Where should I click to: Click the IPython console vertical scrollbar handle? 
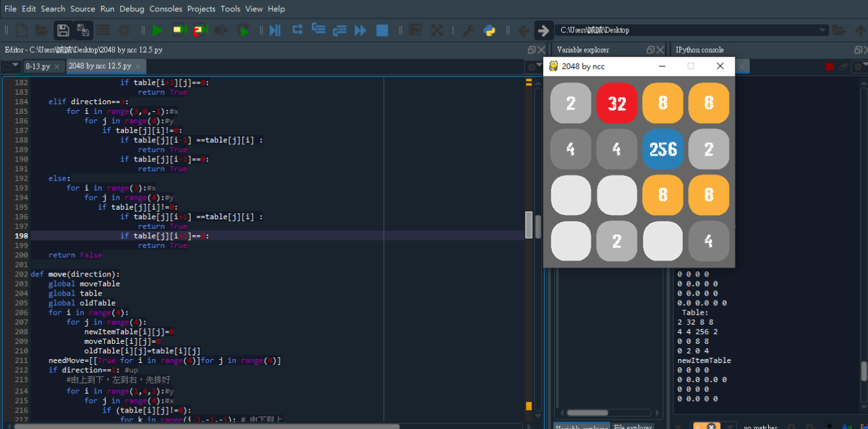tap(864, 371)
